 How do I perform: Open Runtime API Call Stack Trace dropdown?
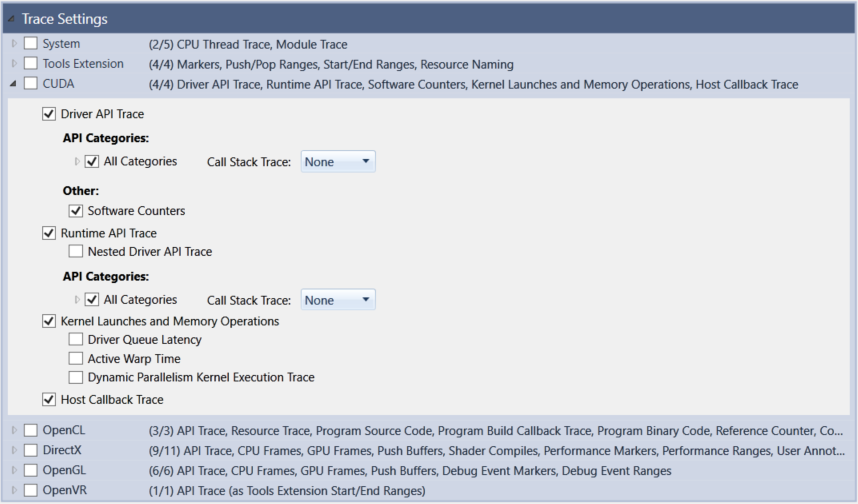tap(338, 300)
